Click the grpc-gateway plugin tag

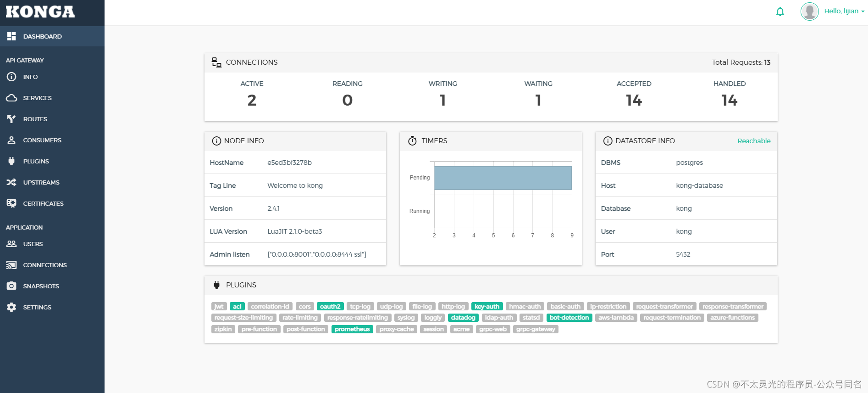536,329
